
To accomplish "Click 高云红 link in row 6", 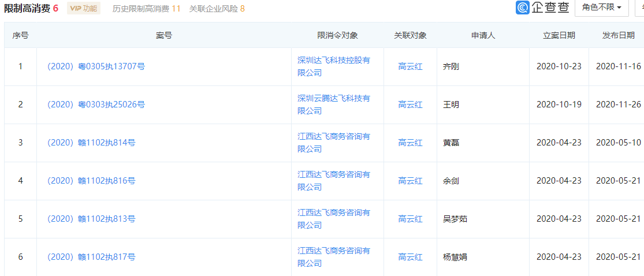I will tap(410, 257).
